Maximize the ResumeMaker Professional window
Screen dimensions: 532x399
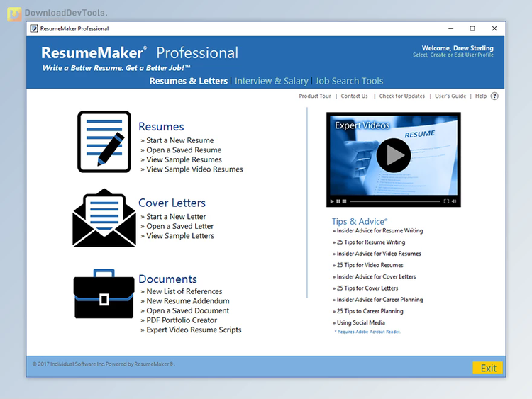pos(472,28)
